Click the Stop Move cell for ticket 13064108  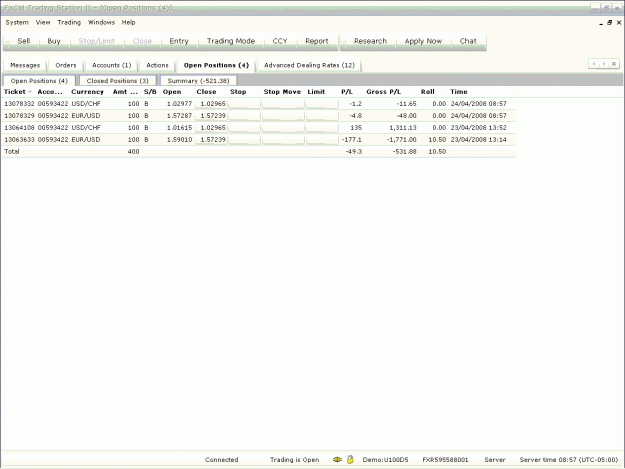tap(283, 128)
